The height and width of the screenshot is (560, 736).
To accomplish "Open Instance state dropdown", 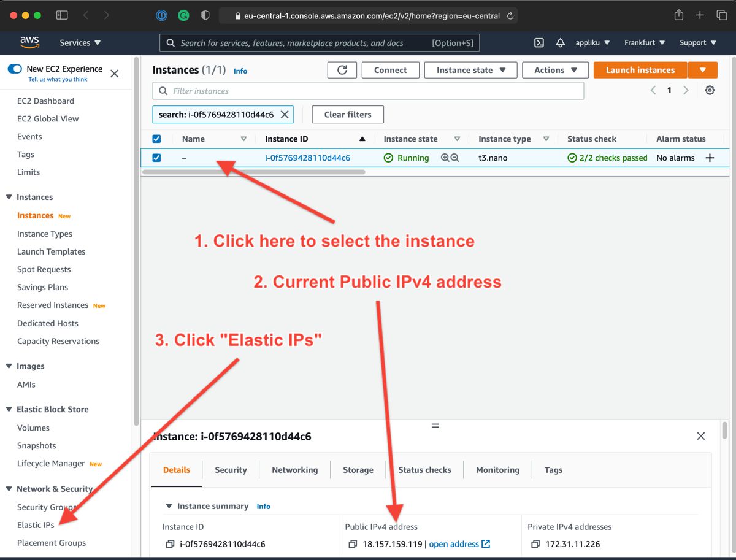I will tap(471, 70).
